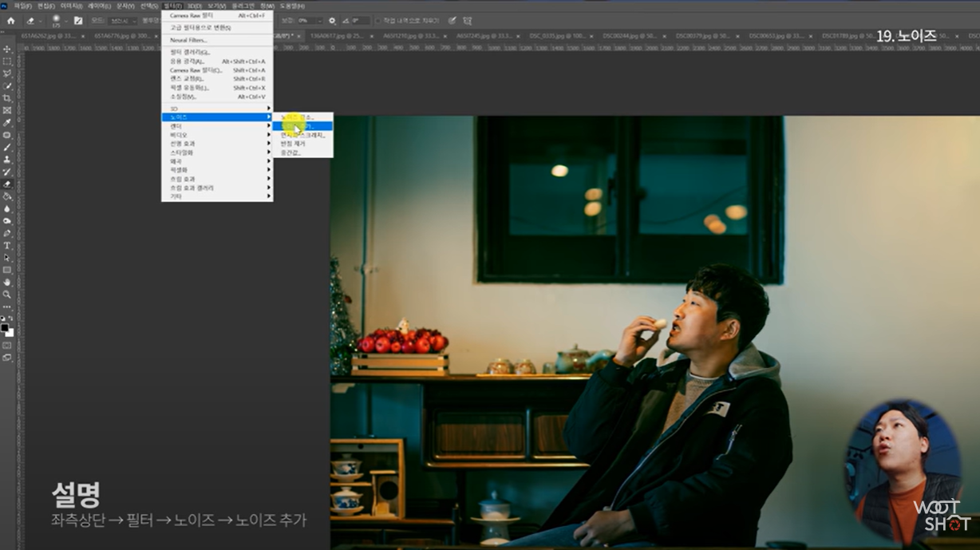Open the 레이어 menu

point(100,6)
